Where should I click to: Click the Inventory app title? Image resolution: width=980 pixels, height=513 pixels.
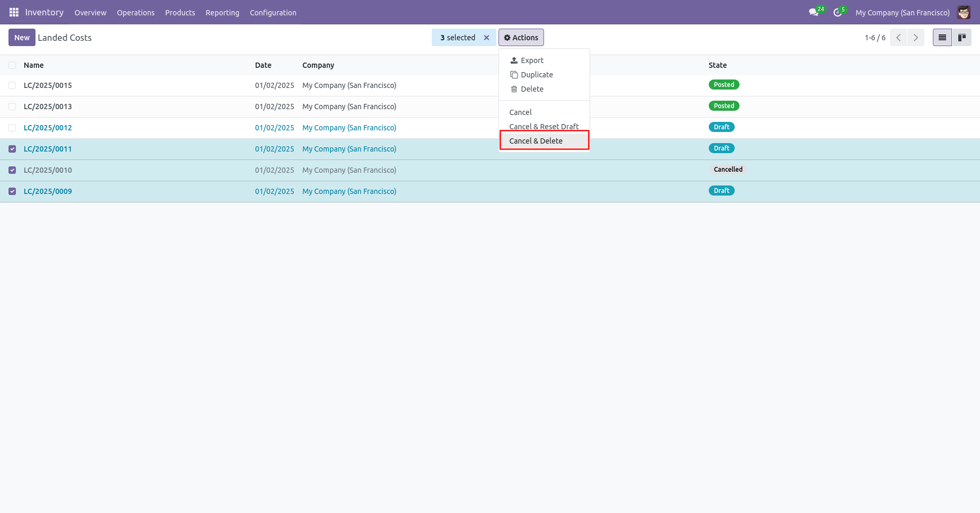[x=44, y=12]
